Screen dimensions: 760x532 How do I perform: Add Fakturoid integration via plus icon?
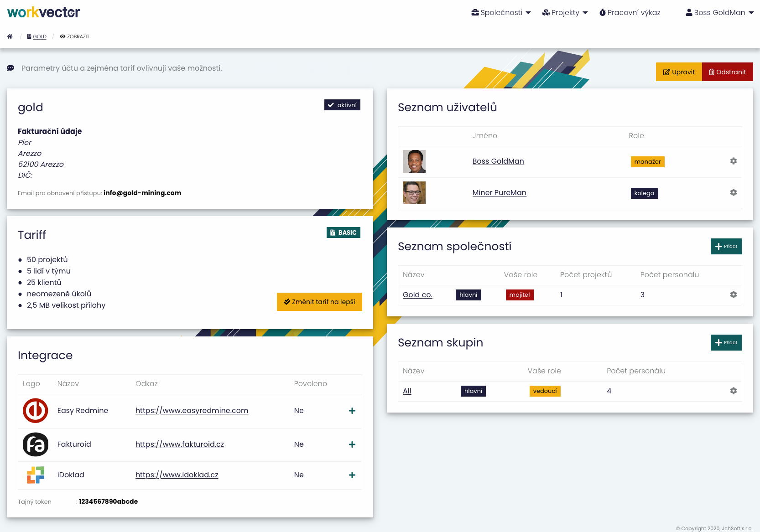click(352, 444)
